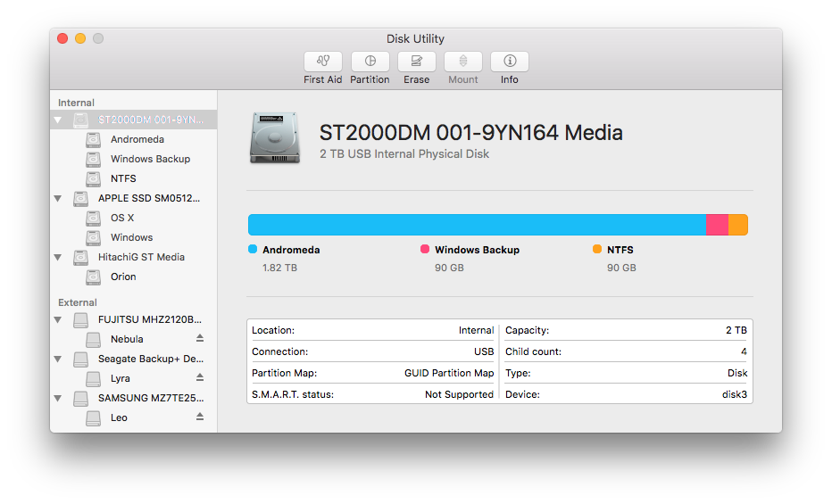The width and height of the screenshot is (832, 504).
Task: Open the Info toolbar icon
Action: [510, 62]
